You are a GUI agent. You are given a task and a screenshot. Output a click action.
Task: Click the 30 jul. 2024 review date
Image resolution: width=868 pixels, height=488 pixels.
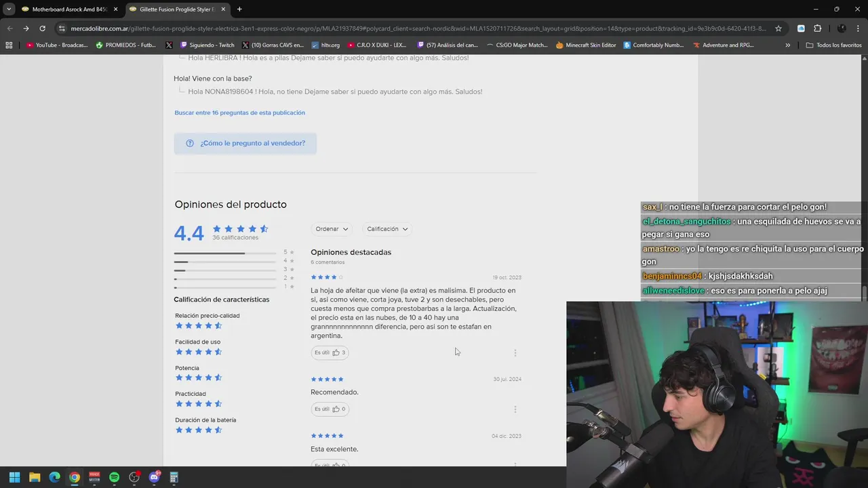tap(507, 379)
